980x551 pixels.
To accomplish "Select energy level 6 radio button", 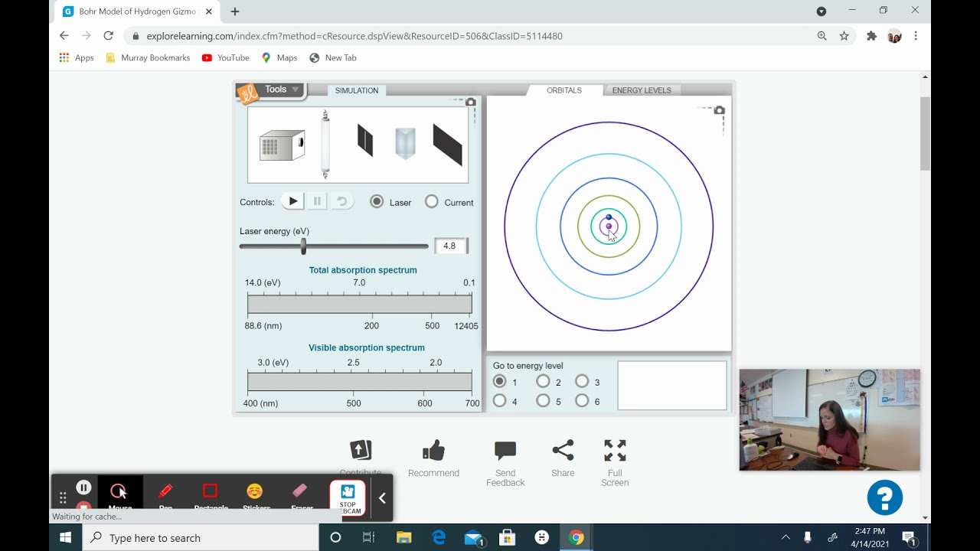I will (x=582, y=400).
